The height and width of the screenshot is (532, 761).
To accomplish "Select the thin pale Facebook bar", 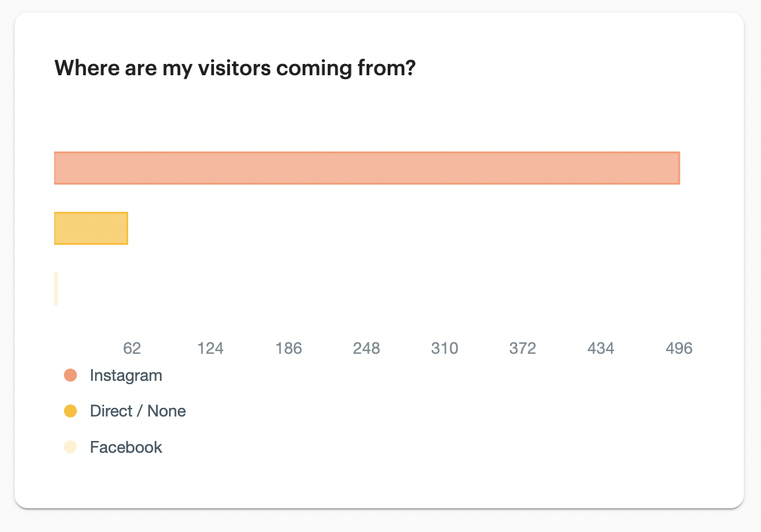I will [x=56, y=288].
